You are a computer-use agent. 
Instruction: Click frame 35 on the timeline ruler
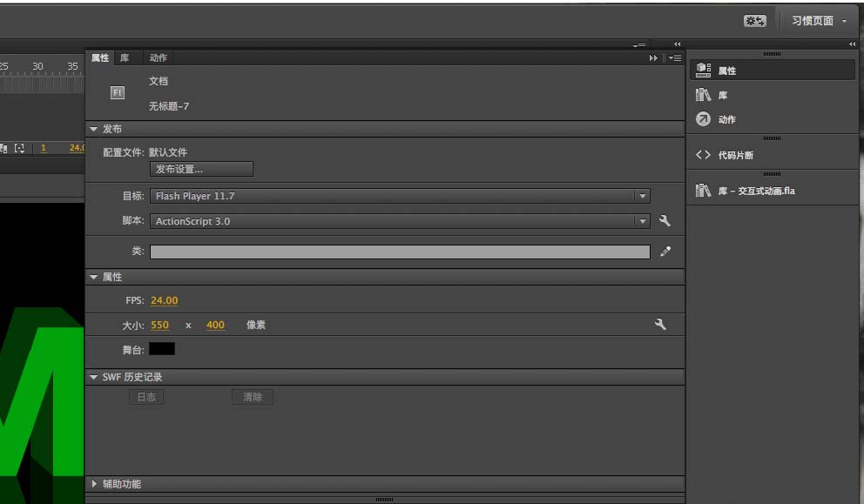tap(73, 66)
